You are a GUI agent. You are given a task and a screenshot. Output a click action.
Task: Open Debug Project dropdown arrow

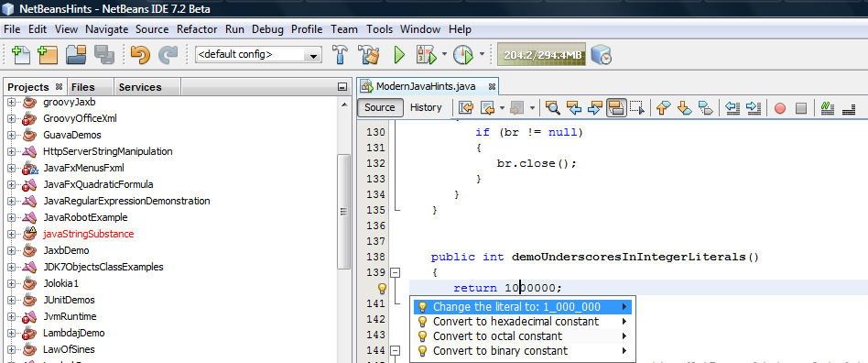click(x=444, y=54)
